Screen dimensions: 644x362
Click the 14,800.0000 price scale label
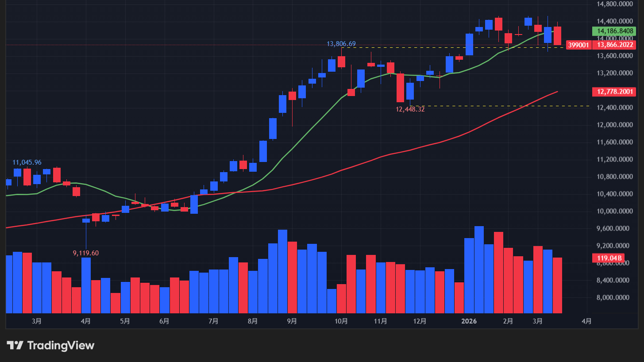(615, 4)
